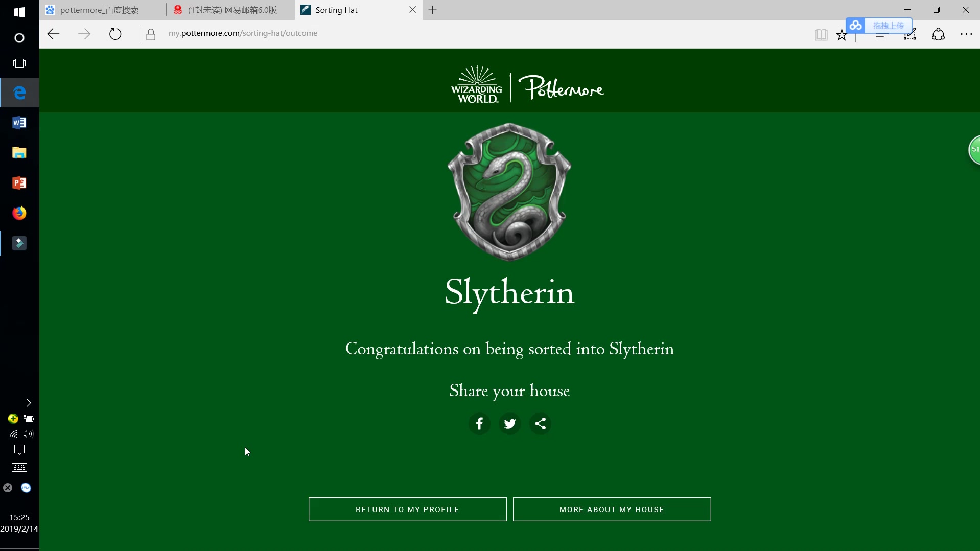Open network connection icon
This screenshot has height=551, width=980.
13,434
